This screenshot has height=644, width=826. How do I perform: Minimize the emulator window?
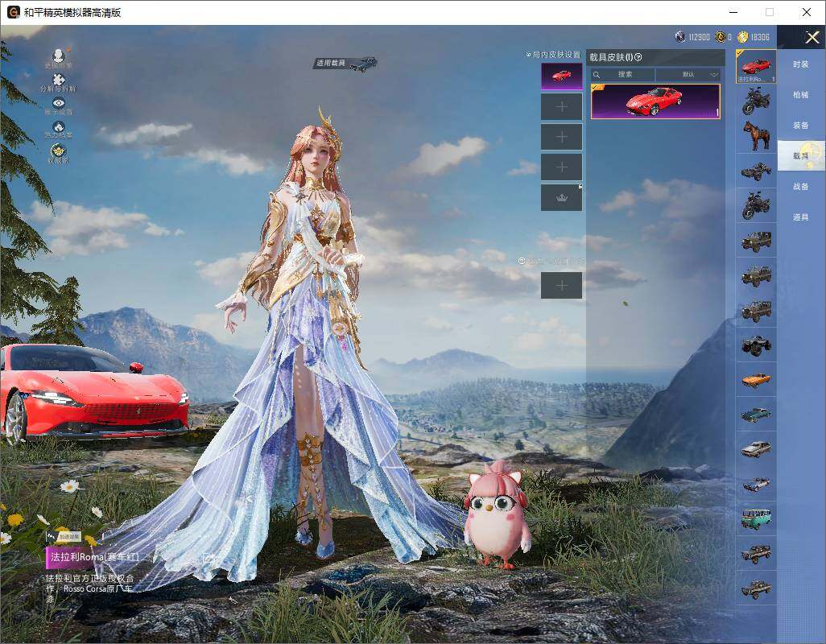[733, 12]
